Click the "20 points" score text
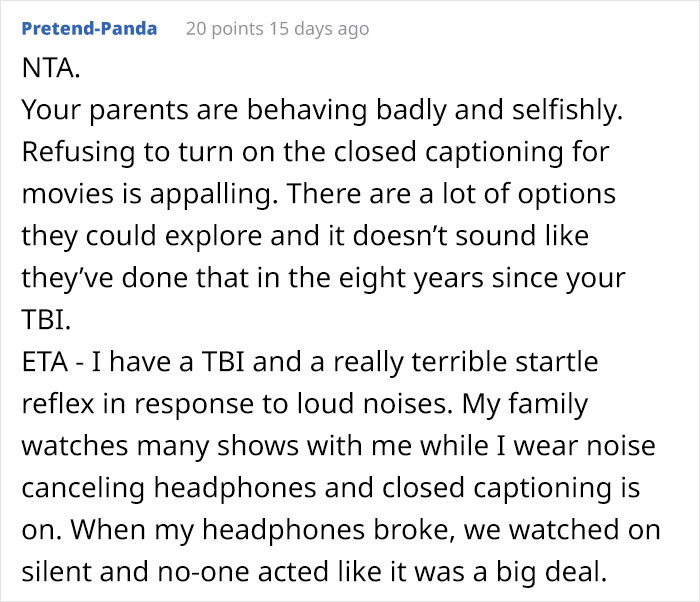This screenshot has width=700, height=602. tap(225, 29)
